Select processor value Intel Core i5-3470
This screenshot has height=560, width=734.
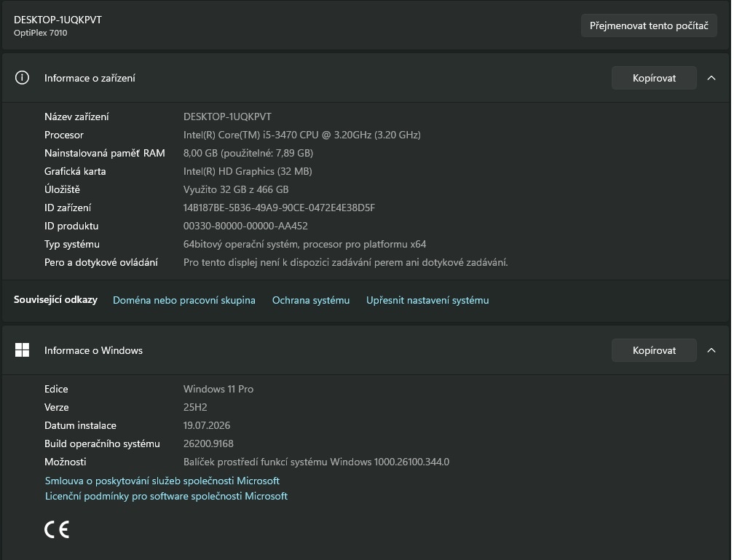pyautogui.click(x=302, y=135)
